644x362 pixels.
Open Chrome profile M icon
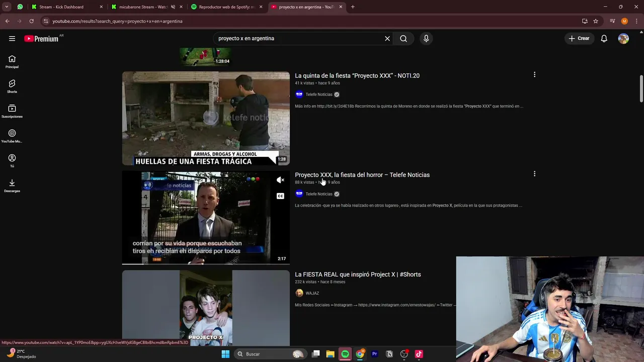624,21
